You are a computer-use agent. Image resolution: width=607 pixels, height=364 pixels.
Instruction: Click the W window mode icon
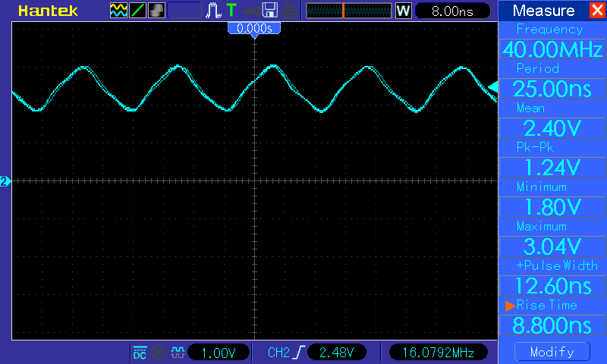(403, 11)
